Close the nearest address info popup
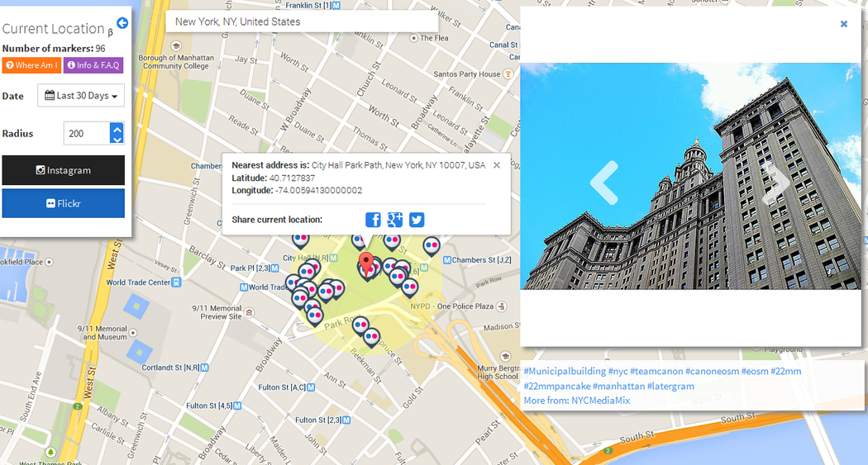Image resolution: width=868 pixels, height=465 pixels. point(497,165)
